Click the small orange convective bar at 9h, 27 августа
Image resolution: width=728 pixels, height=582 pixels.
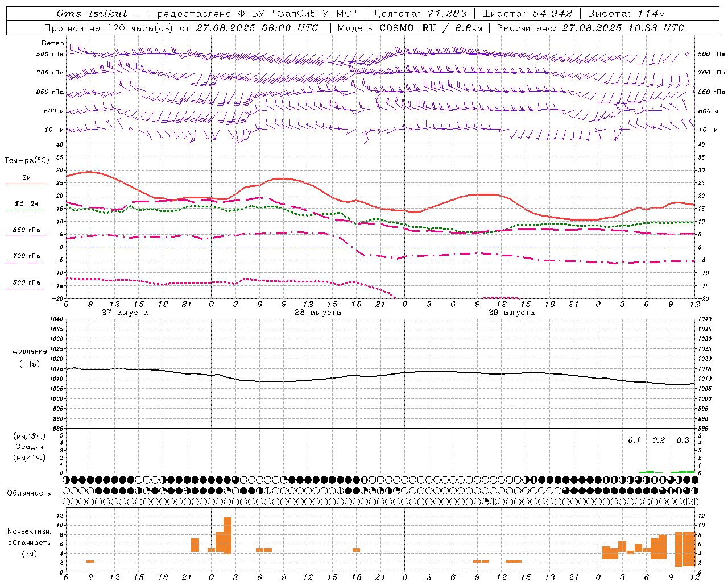tap(90, 562)
